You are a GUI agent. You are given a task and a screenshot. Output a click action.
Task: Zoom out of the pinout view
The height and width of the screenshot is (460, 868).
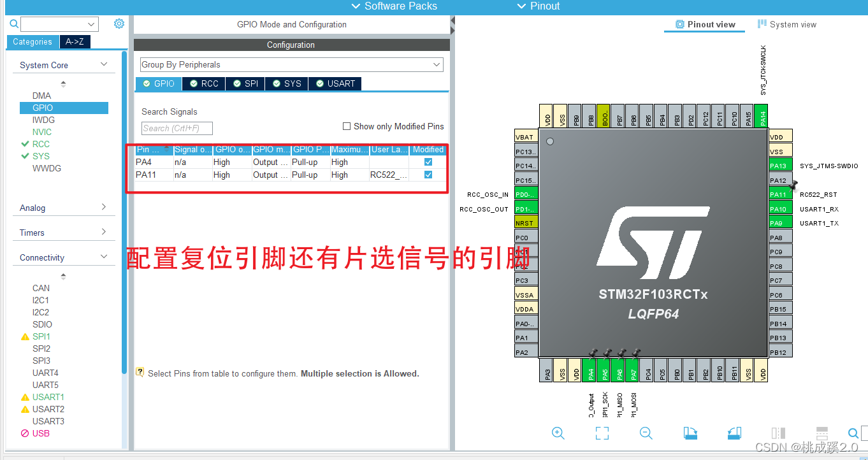click(646, 433)
